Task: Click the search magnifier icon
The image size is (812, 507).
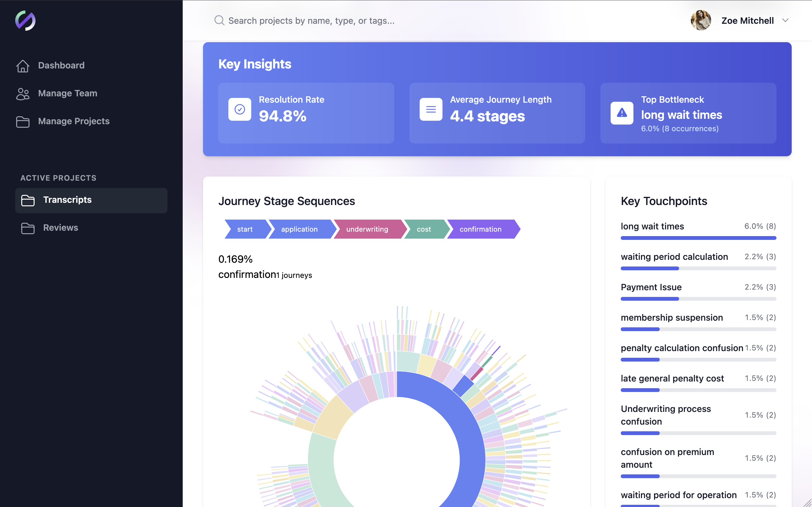Action: (219, 21)
